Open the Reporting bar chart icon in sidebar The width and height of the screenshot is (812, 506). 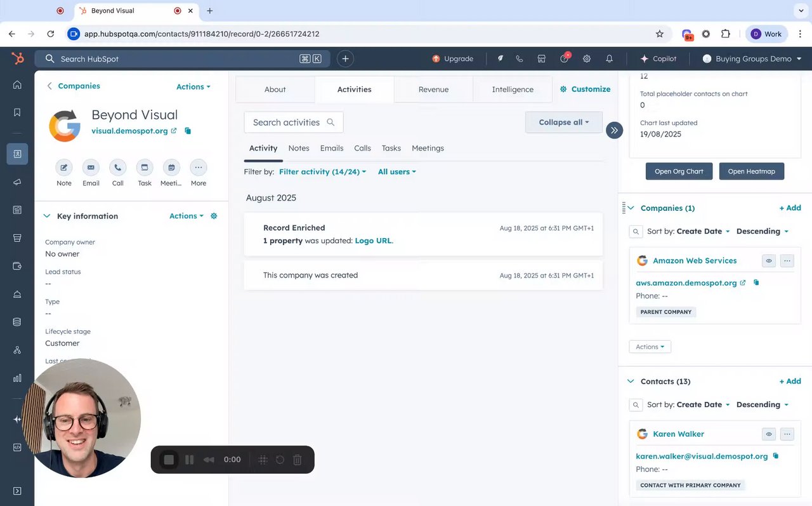(x=17, y=378)
